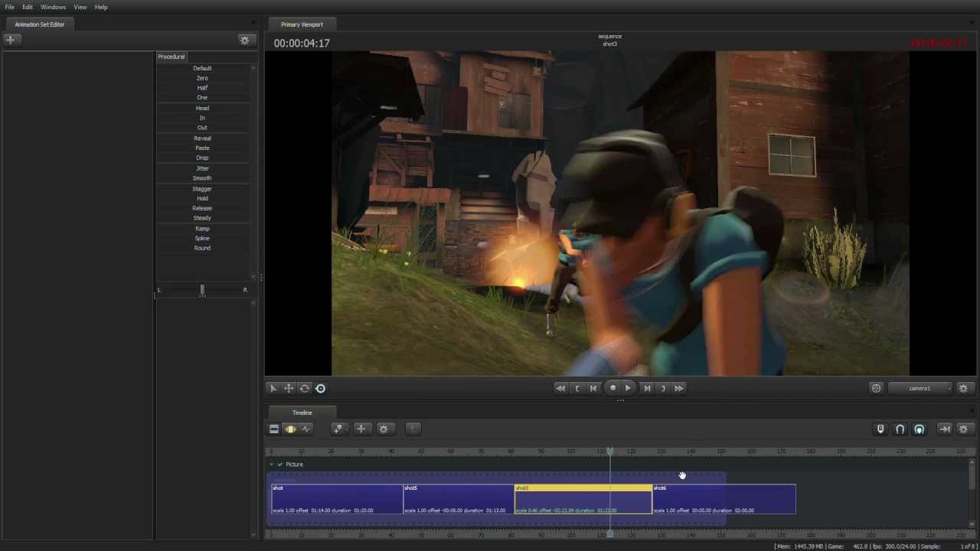Image resolution: width=980 pixels, height=551 pixels.
Task: Apply the Default procedural preset
Action: point(202,68)
